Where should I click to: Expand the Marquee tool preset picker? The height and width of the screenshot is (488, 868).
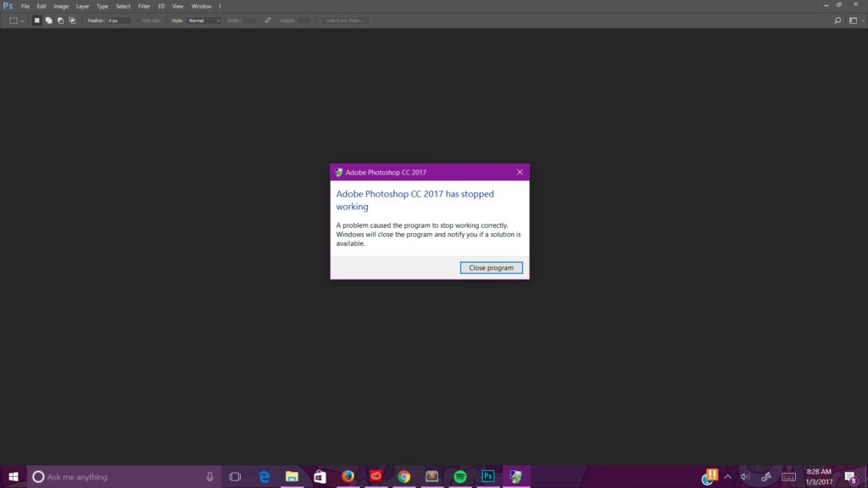pyautogui.click(x=16, y=20)
